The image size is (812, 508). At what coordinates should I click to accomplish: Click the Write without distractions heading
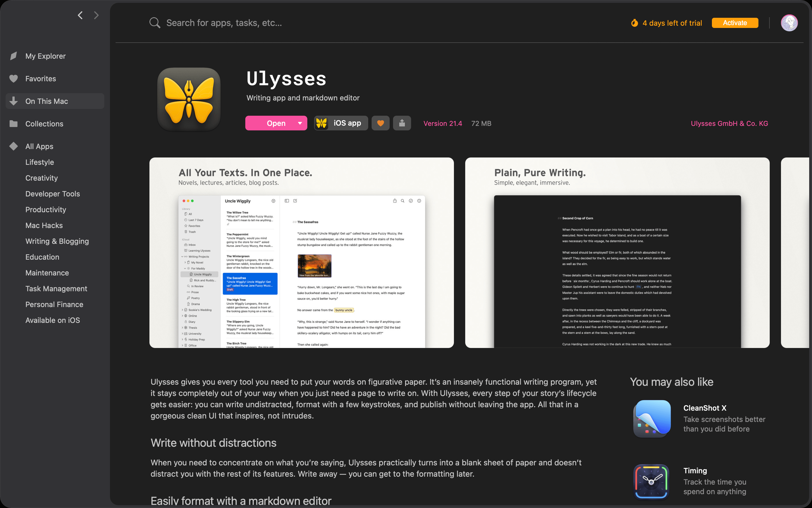[x=213, y=443]
